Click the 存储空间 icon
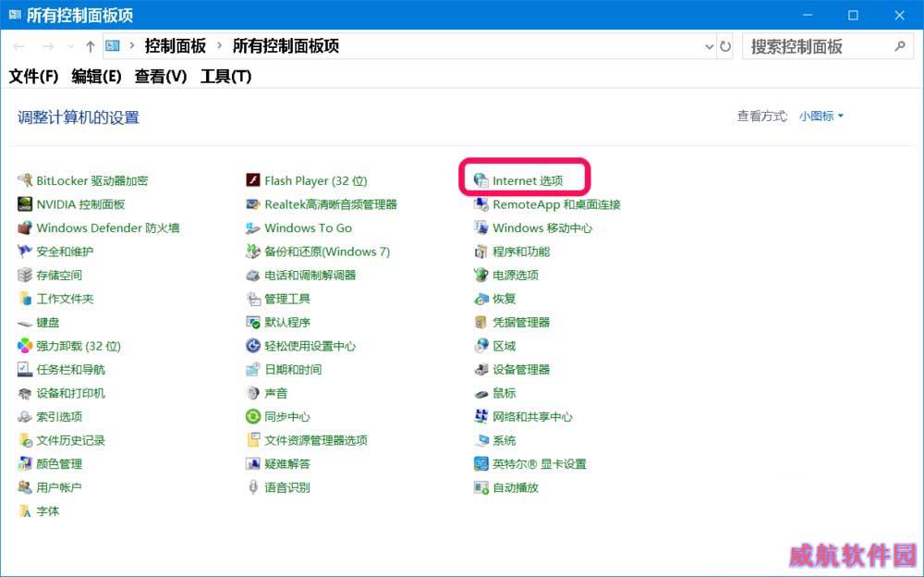This screenshot has width=924, height=577. point(25,275)
